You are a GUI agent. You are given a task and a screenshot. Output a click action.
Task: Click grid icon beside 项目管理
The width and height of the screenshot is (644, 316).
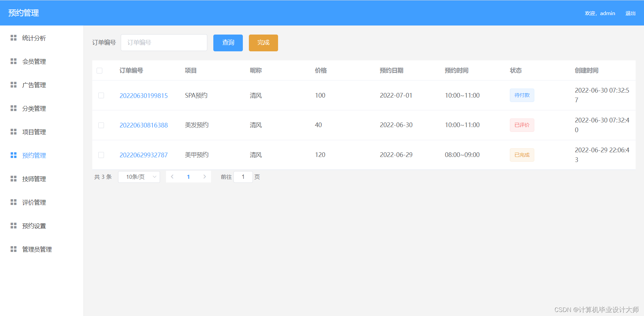[13, 132]
